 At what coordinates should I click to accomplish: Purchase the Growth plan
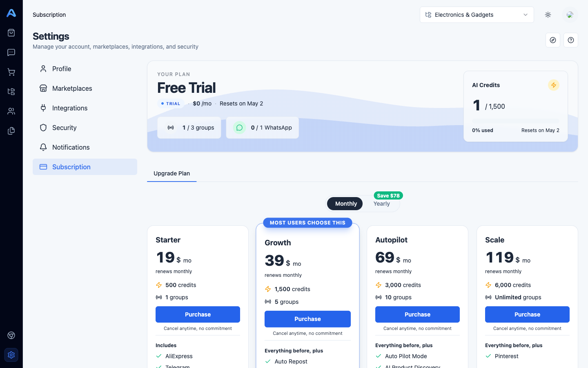tap(307, 319)
